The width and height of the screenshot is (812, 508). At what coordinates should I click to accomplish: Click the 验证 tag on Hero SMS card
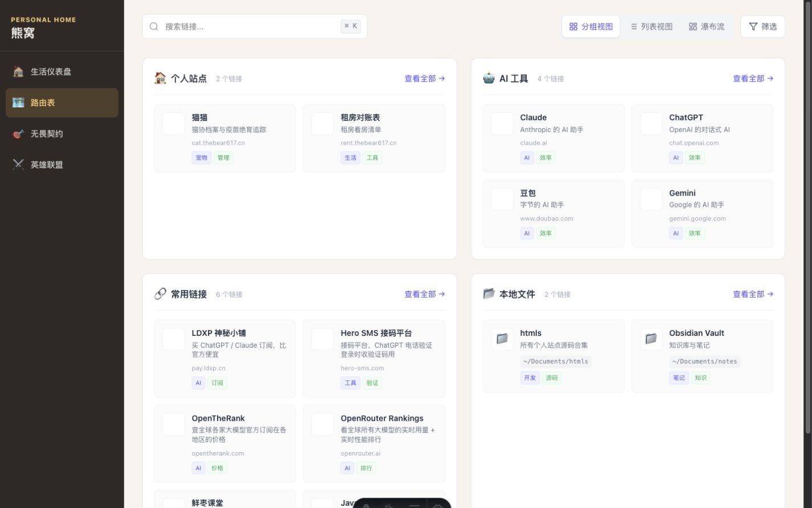[372, 383]
